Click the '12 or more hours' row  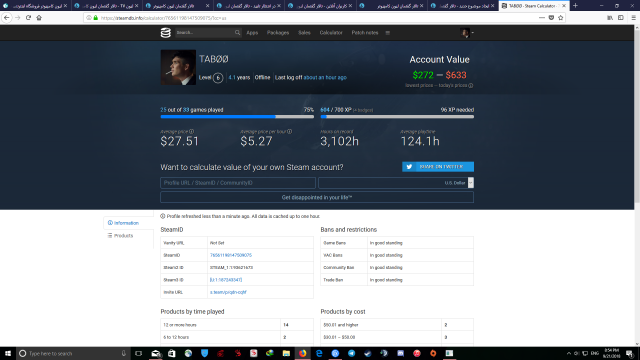237,325
